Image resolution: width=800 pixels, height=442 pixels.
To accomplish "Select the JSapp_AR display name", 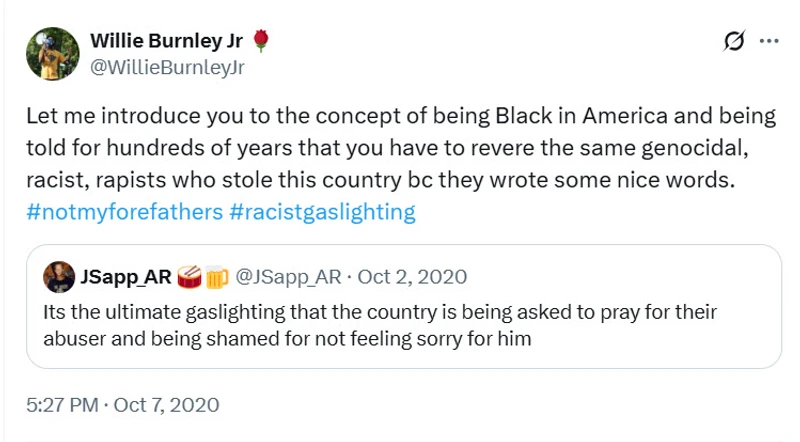I will tap(125, 275).
